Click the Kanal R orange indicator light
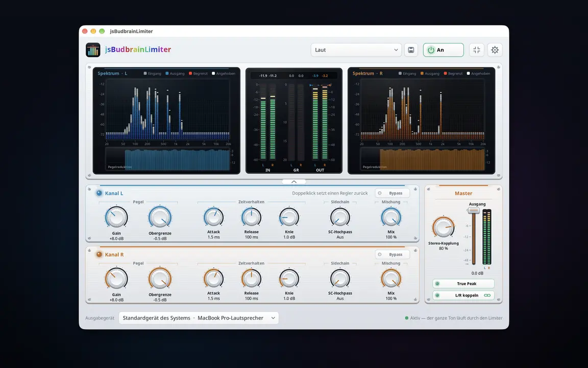Image resolution: width=588 pixels, height=368 pixels. 99,254
